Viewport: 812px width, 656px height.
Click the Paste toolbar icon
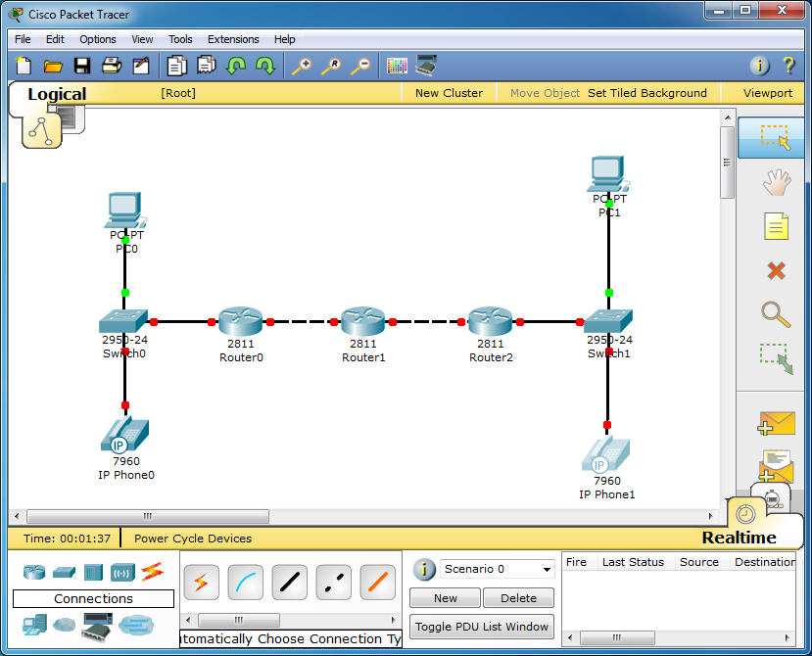coord(206,66)
